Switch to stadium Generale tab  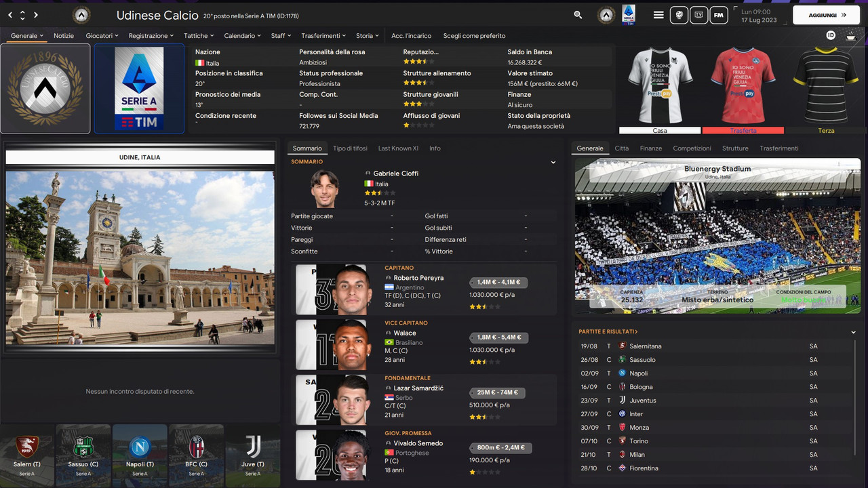[590, 148]
